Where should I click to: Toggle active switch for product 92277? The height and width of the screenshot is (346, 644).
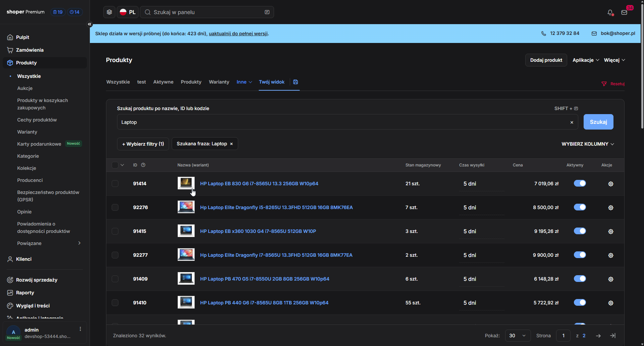[x=580, y=255]
